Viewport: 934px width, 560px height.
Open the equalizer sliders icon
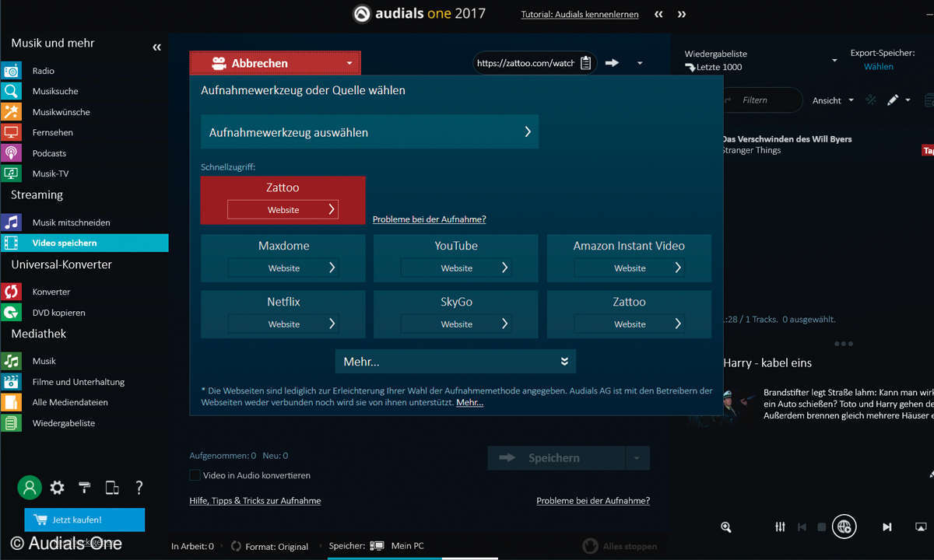click(x=781, y=527)
